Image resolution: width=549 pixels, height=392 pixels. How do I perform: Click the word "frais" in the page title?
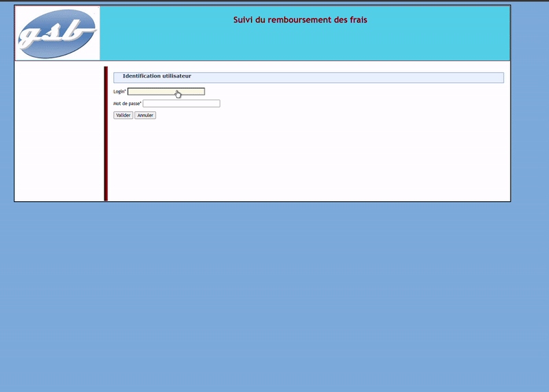click(x=356, y=20)
